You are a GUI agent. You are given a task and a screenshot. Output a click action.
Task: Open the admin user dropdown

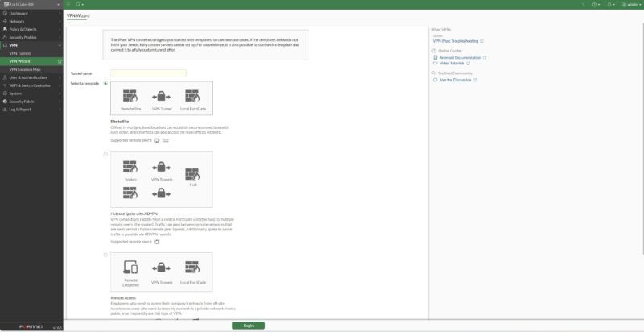coord(632,5)
